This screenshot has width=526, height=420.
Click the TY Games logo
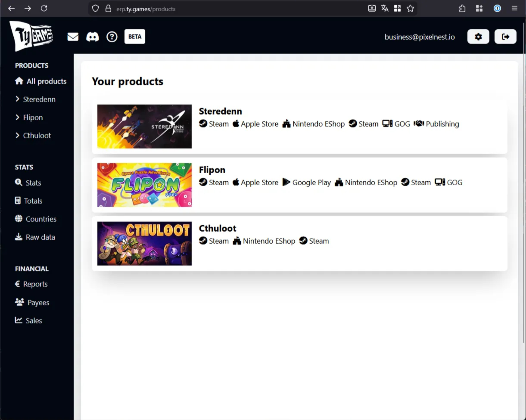pyautogui.click(x=31, y=36)
